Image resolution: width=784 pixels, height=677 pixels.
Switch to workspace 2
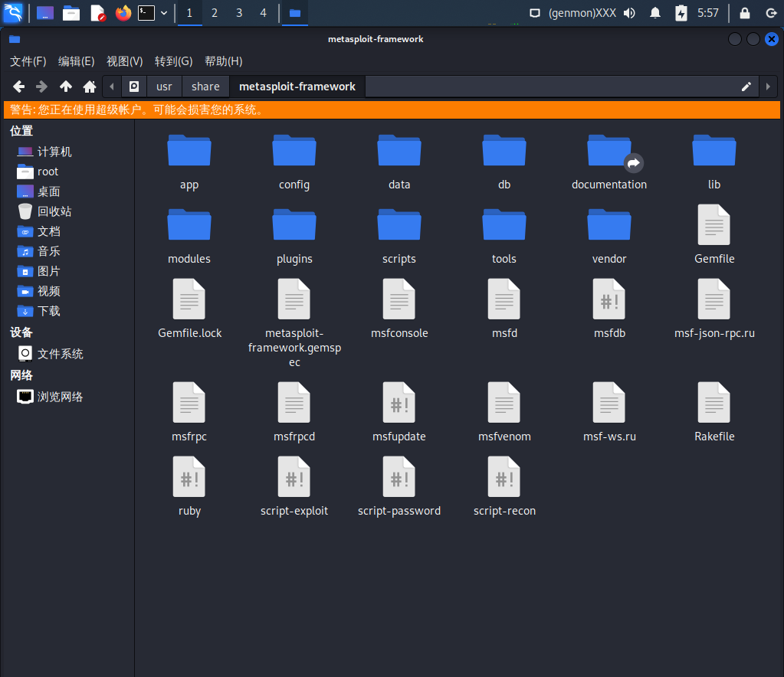214,13
